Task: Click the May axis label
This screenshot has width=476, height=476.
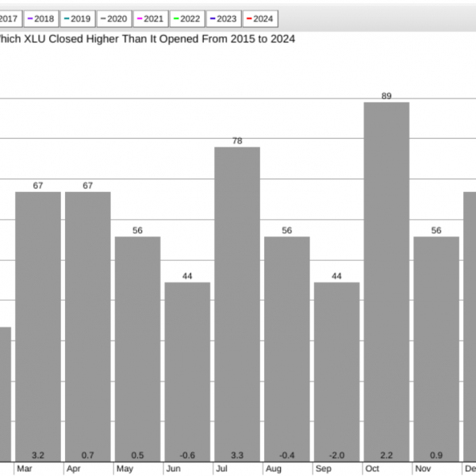Action: pyautogui.click(x=125, y=469)
